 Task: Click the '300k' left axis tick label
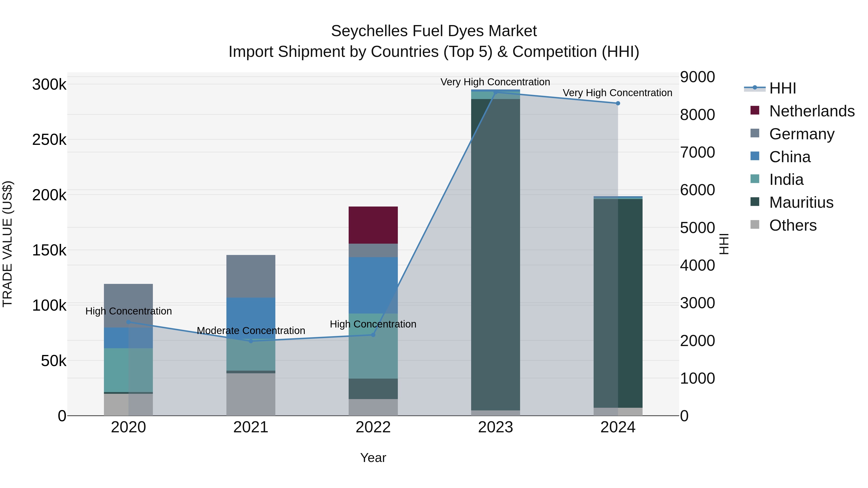[49, 85]
